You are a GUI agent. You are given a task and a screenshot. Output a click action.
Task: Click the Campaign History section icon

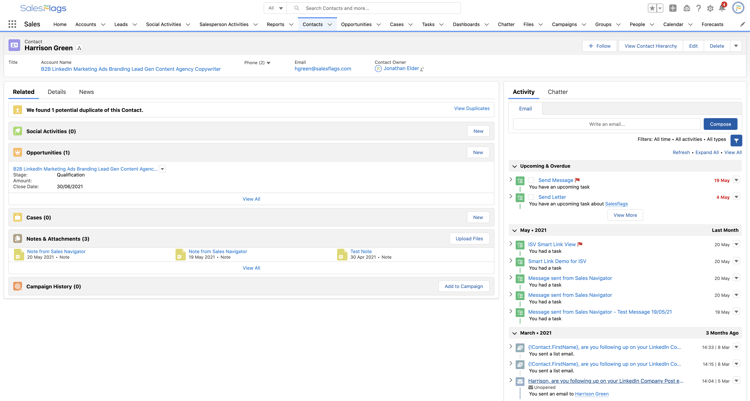[x=18, y=286]
